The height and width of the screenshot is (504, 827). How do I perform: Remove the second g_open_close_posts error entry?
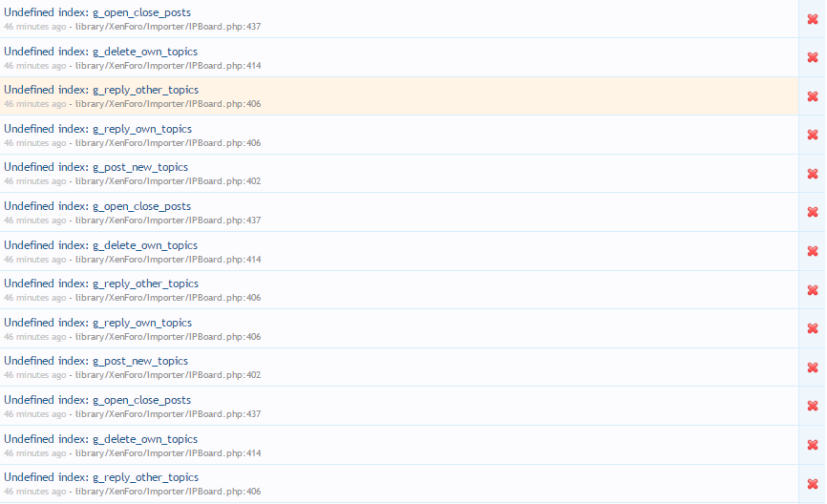pyautogui.click(x=813, y=212)
